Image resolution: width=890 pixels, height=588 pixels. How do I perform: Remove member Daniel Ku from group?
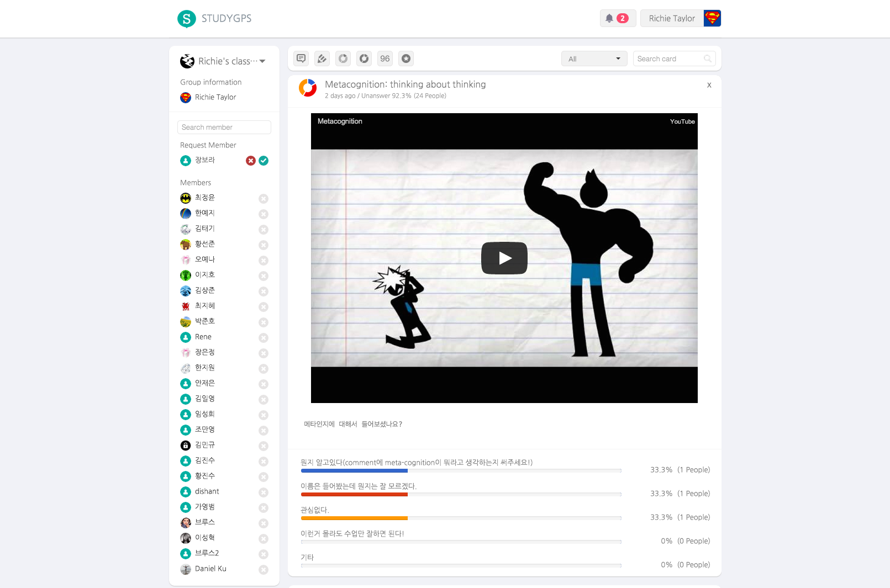264,570
